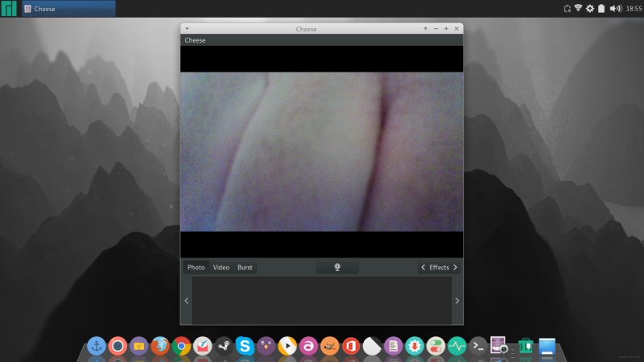Launch the white rounded-shape dock icon

pos(372,346)
